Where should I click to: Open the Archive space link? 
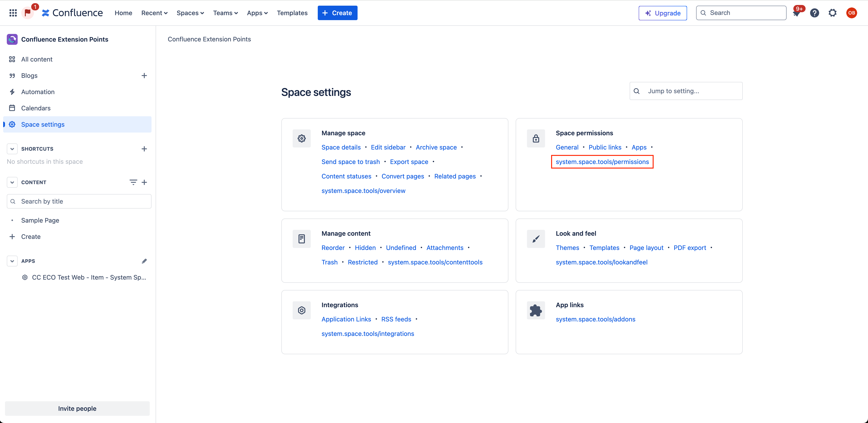pos(436,147)
